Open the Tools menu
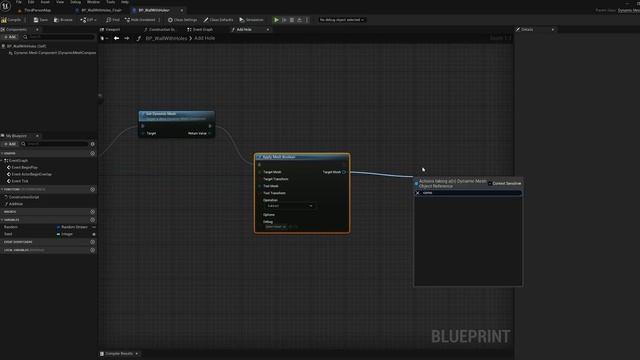 [110, 2]
